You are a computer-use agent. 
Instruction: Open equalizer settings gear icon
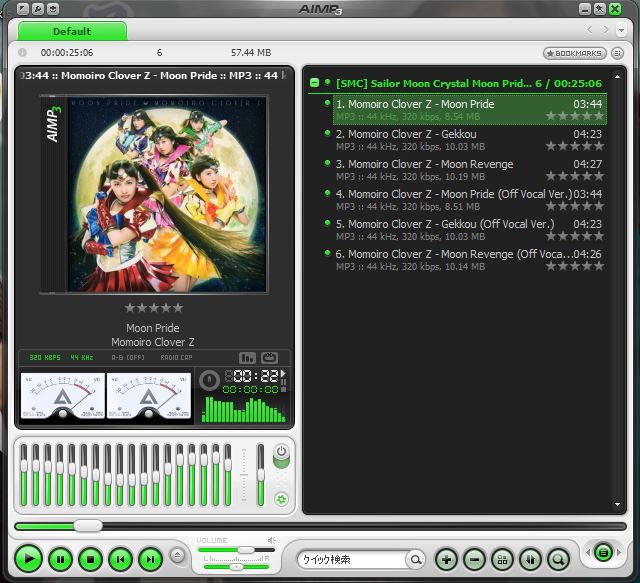(x=281, y=499)
